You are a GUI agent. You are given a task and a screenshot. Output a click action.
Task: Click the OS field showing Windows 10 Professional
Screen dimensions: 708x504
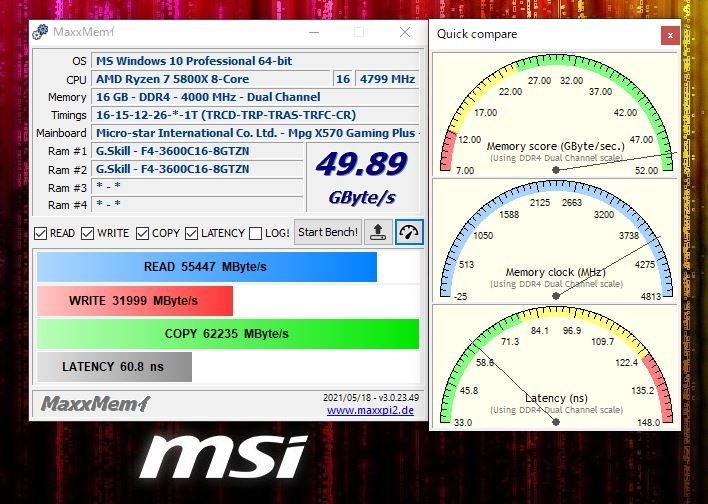[255, 61]
